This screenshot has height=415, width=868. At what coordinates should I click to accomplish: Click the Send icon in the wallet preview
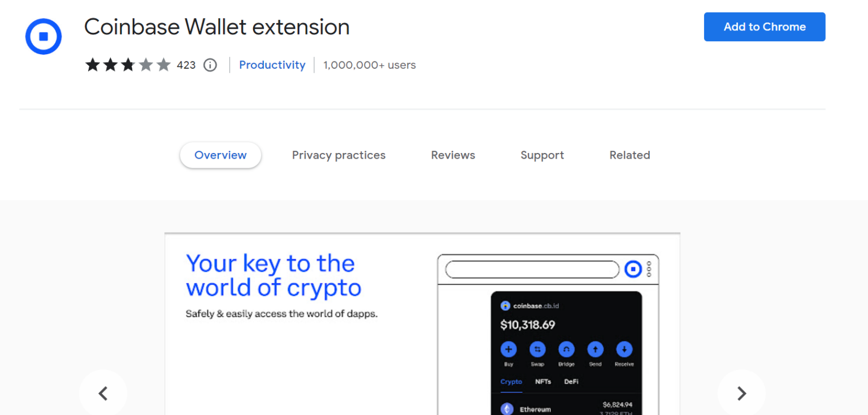click(595, 350)
